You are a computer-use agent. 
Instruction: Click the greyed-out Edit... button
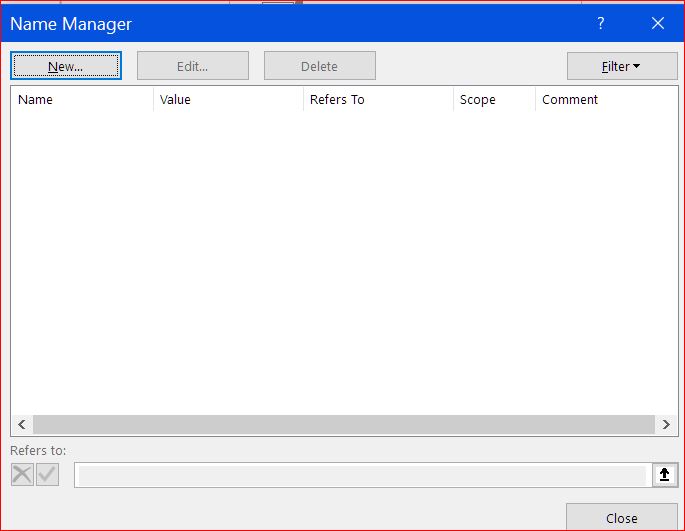click(x=192, y=66)
